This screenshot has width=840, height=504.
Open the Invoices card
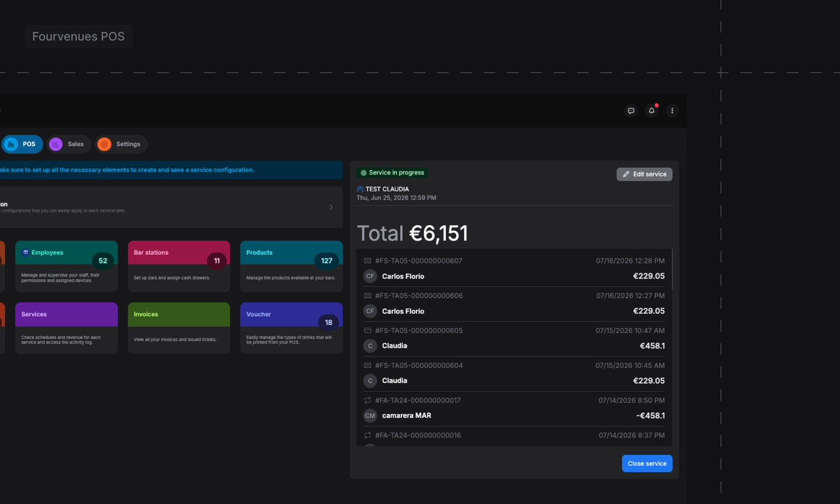point(179,328)
